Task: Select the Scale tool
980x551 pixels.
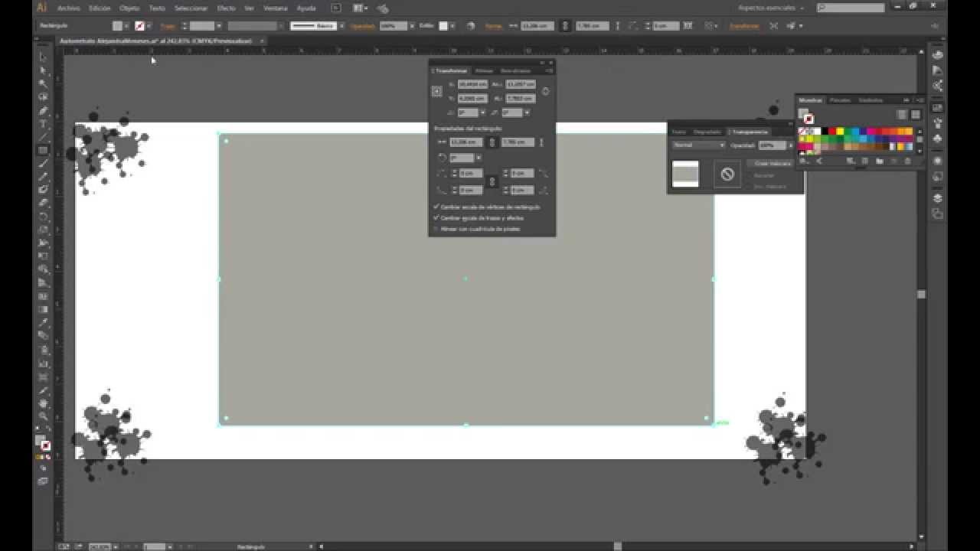Action: click(x=43, y=230)
